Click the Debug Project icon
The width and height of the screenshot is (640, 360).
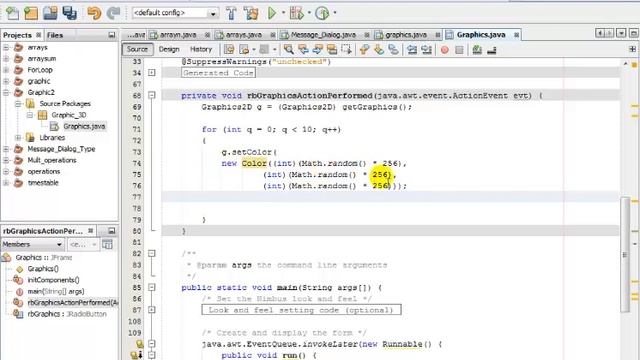[297, 13]
